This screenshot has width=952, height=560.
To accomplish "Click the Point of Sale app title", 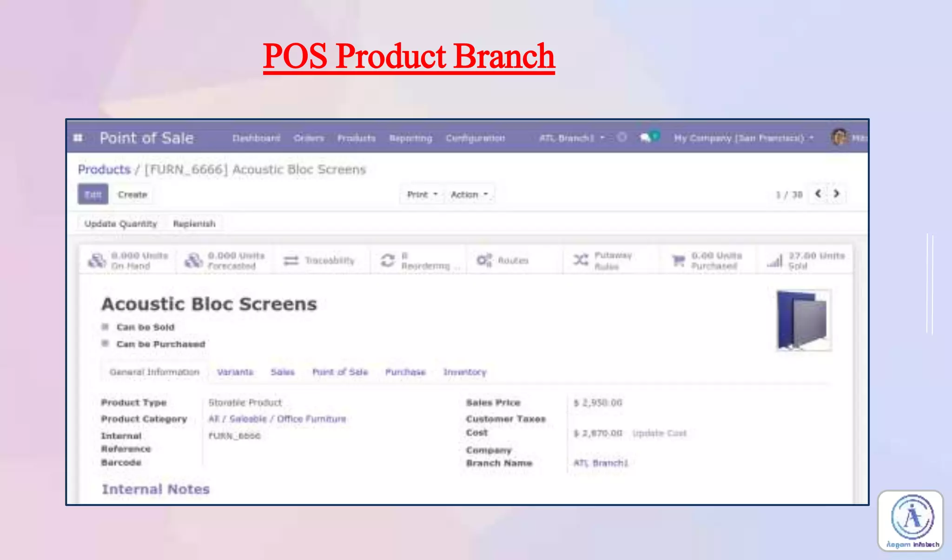I will (x=146, y=138).
